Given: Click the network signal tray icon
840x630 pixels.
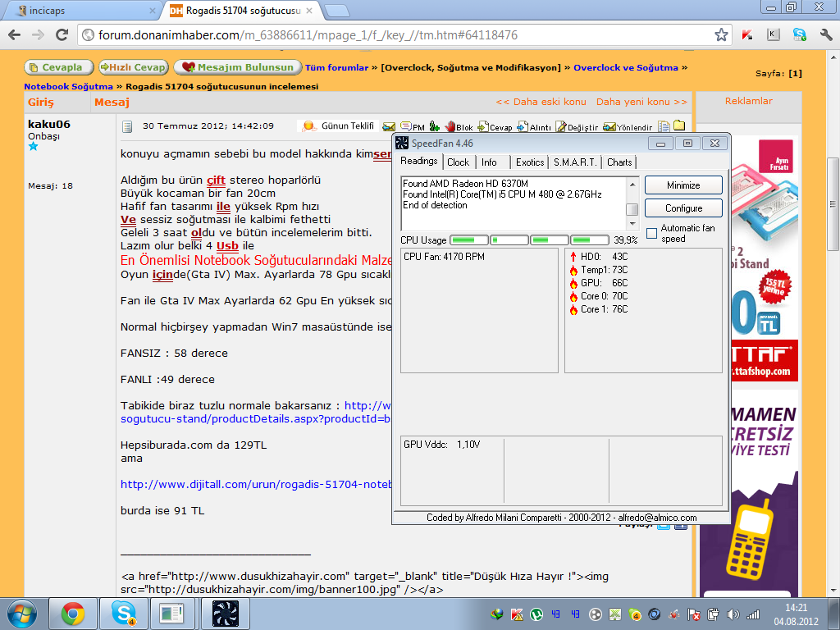Looking at the screenshot, I should 753,614.
